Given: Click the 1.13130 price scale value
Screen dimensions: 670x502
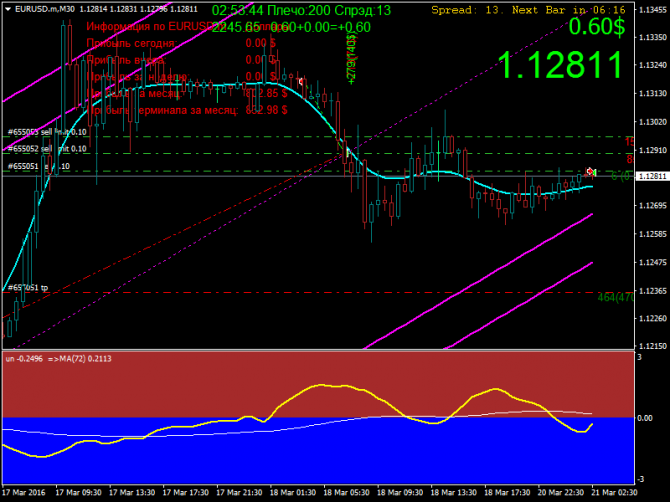Looking at the screenshot, I should (x=652, y=94).
